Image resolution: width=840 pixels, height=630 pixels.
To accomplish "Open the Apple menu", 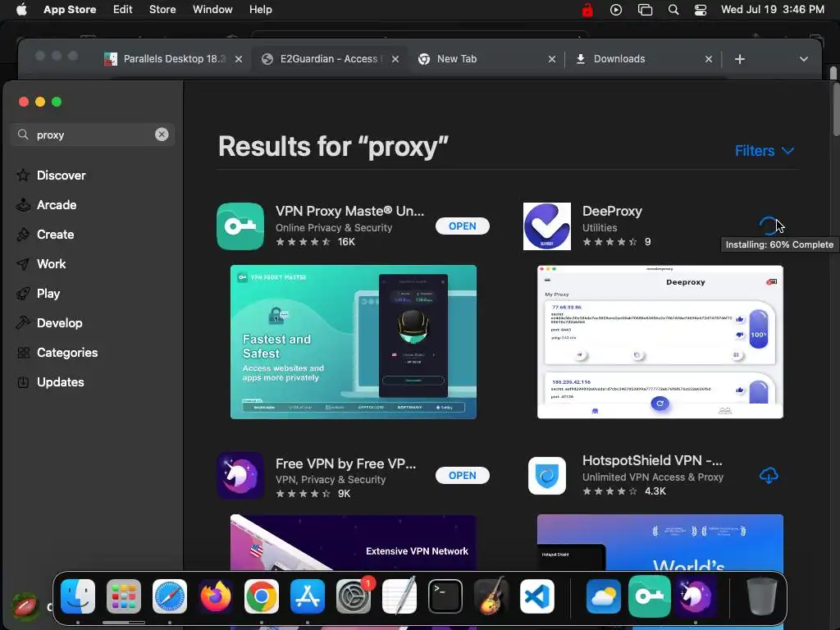I will (x=21, y=10).
